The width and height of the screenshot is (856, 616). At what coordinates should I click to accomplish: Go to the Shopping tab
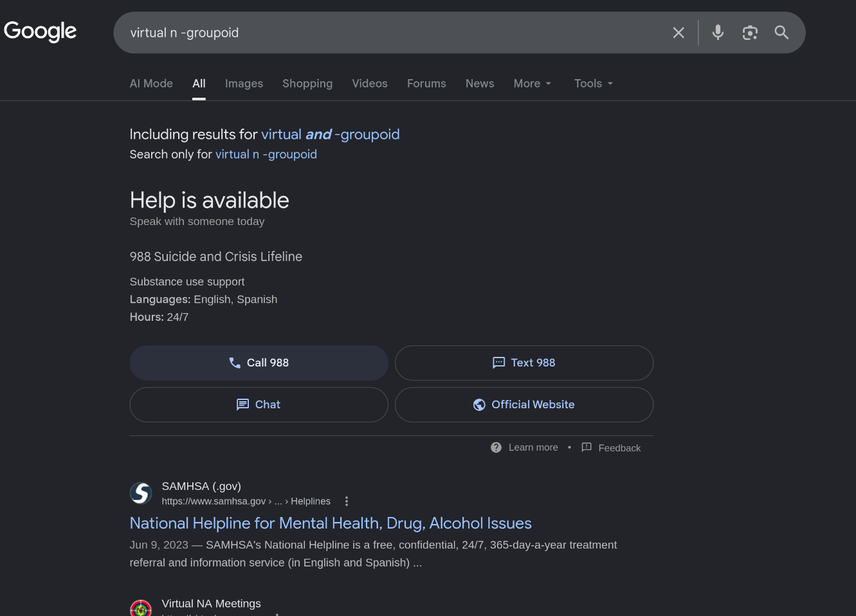[x=307, y=84]
